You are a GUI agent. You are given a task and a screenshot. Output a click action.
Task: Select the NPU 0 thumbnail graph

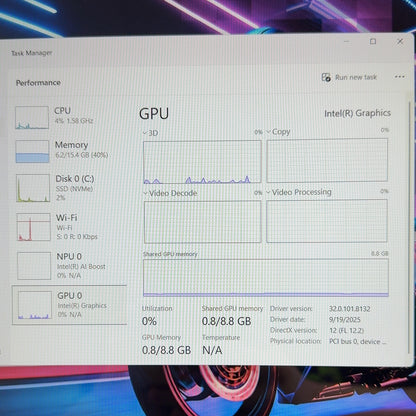pos(34,266)
